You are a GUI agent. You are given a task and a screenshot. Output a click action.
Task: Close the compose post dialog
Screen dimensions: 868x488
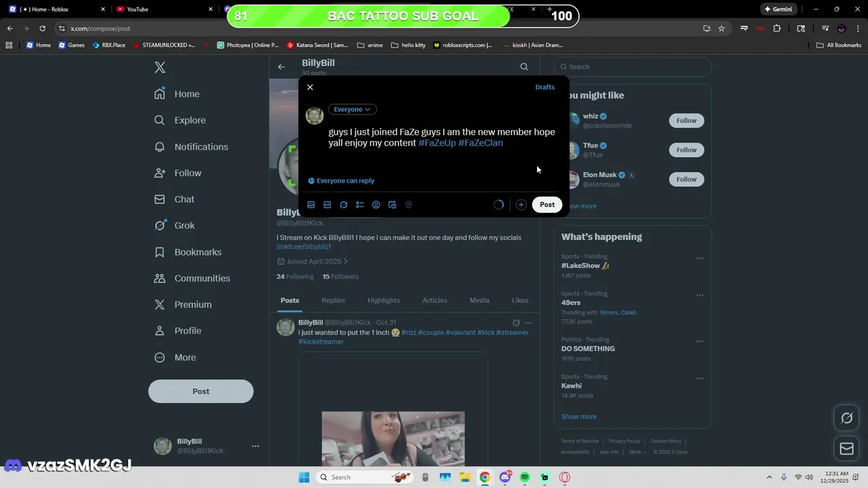[310, 87]
